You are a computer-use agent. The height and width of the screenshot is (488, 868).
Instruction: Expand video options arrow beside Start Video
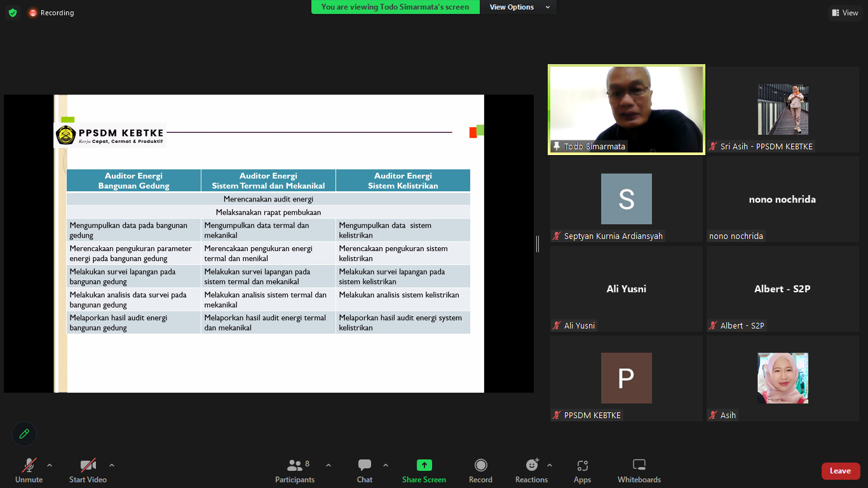click(x=112, y=465)
